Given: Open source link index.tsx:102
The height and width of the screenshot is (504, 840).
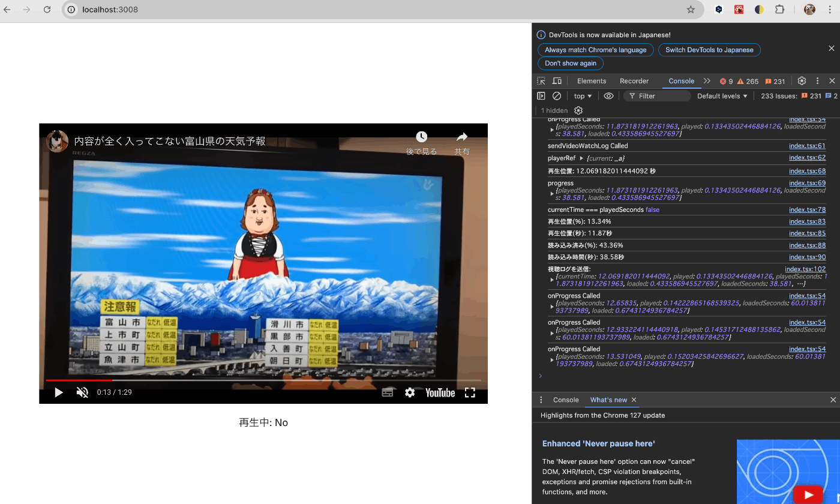Looking at the screenshot, I should pos(805,269).
